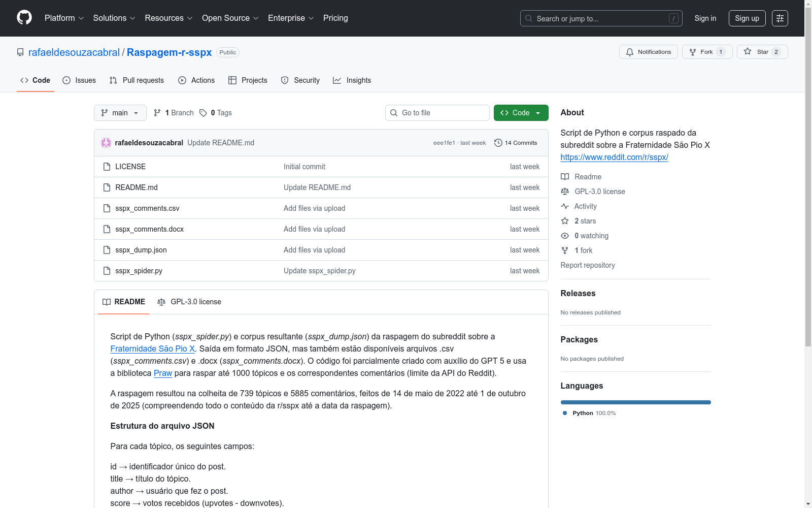The width and height of the screenshot is (812, 508).
Task: Click the Go to file input
Action: click(437, 113)
